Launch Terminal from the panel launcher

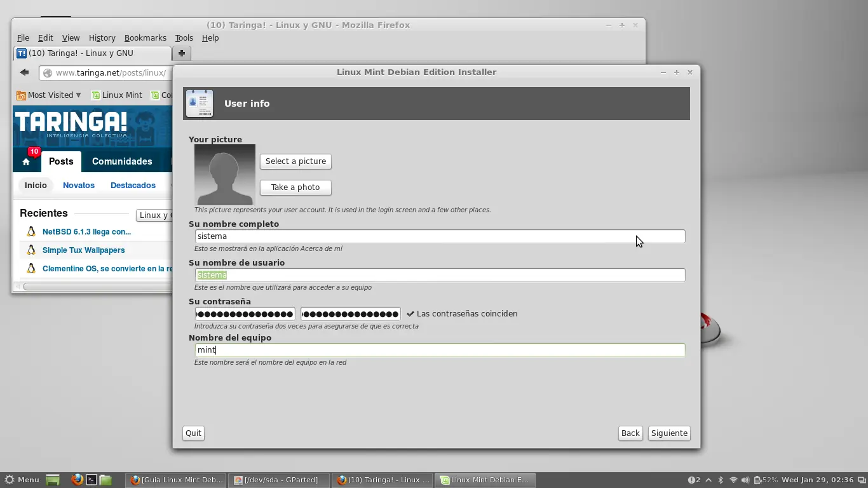pyautogui.click(x=92, y=480)
